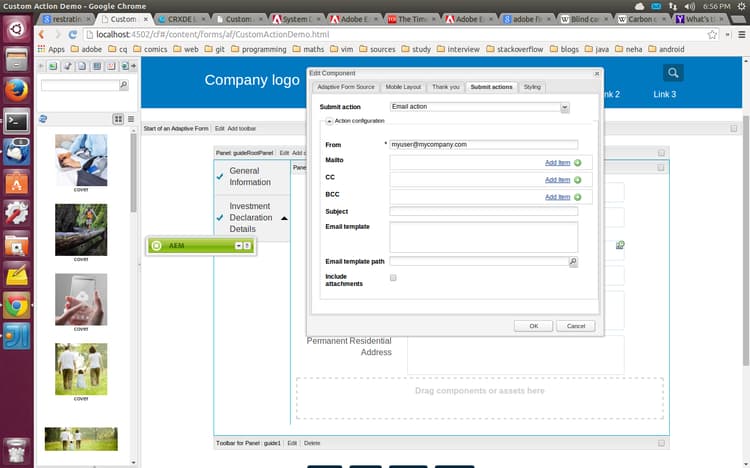Open the programming bookmark folder
This screenshot has height=468, width=750.
click(258, 49)
